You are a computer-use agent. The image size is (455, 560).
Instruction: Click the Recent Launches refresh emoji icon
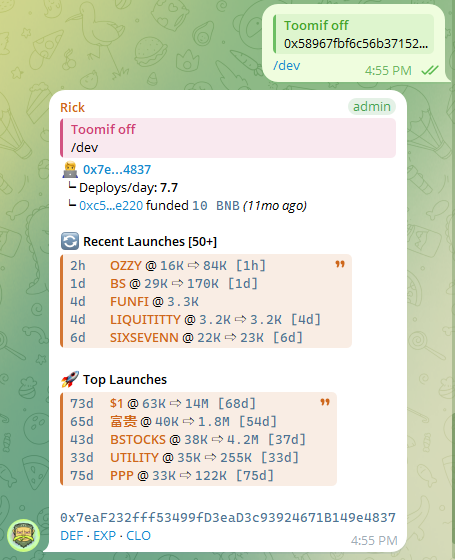click(x=70, y=241)
